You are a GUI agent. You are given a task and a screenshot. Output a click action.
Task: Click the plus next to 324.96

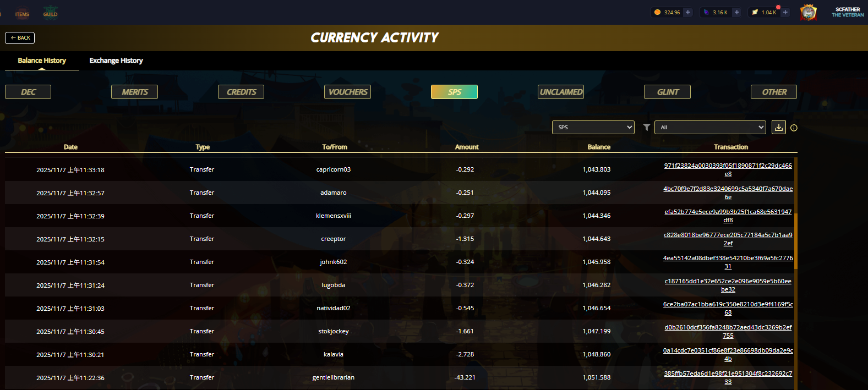point(688,12)
